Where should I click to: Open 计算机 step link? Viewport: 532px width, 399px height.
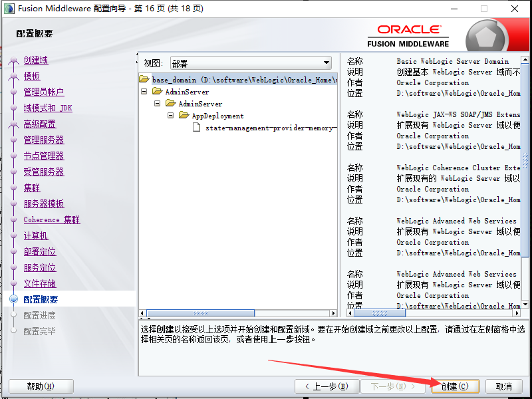click(x=36, y=235)
